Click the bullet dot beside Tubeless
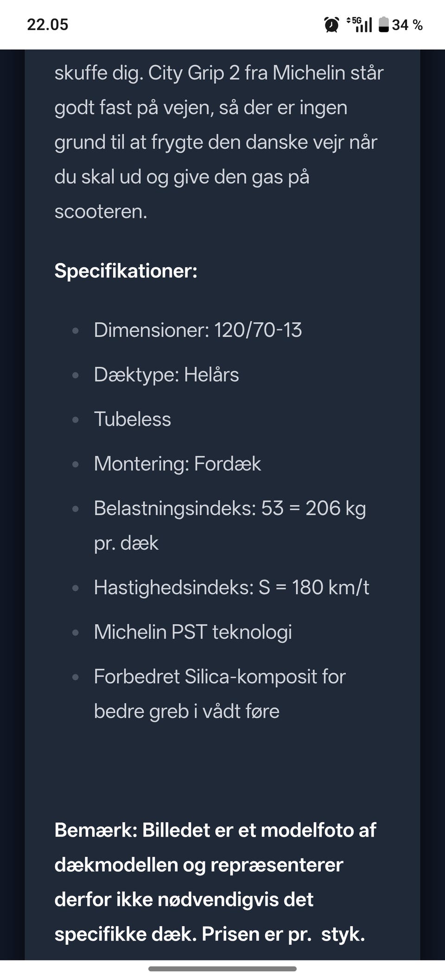 click(x=76, y=420)
